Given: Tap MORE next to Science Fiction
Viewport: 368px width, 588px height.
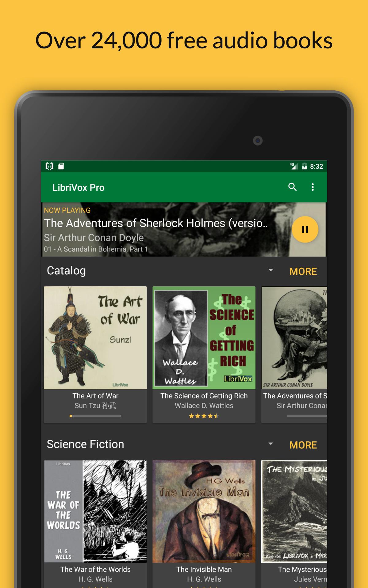Looking at the screenshot, I should pyautogui.click(x=303, y=445).
